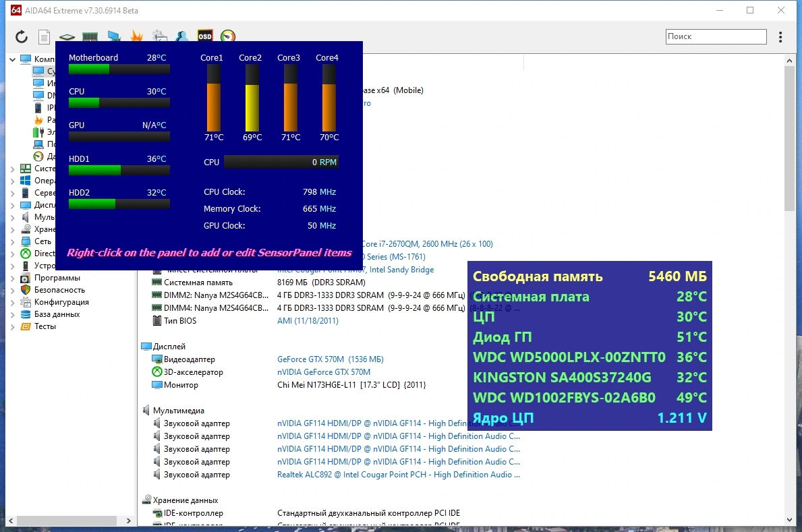Screen dimensions: 802x532
Task: Expand the Мультимедиа tree node
Action: pos(12,217)
